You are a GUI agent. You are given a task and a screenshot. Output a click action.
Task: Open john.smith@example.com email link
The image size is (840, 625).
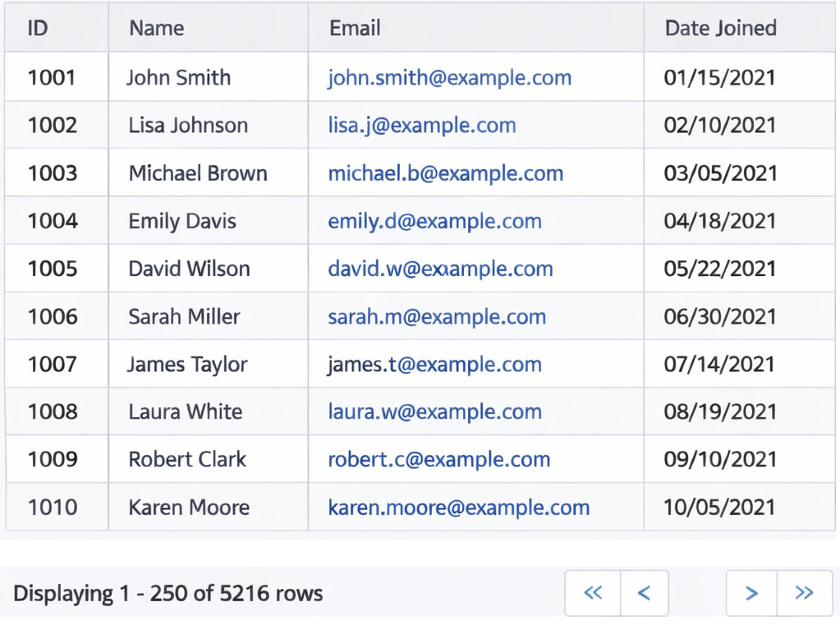[x=449, y=78]
